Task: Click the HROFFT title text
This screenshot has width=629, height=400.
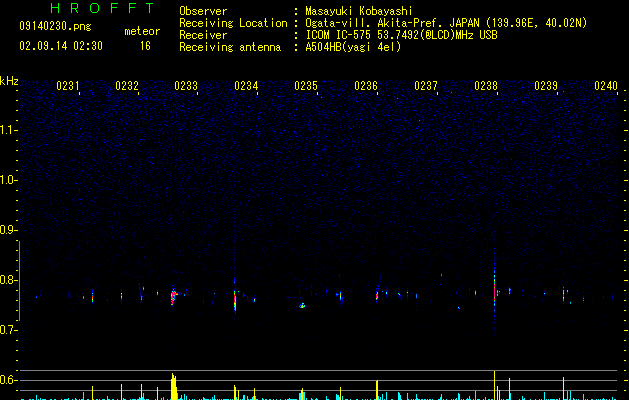Action: tap(102, 8)
